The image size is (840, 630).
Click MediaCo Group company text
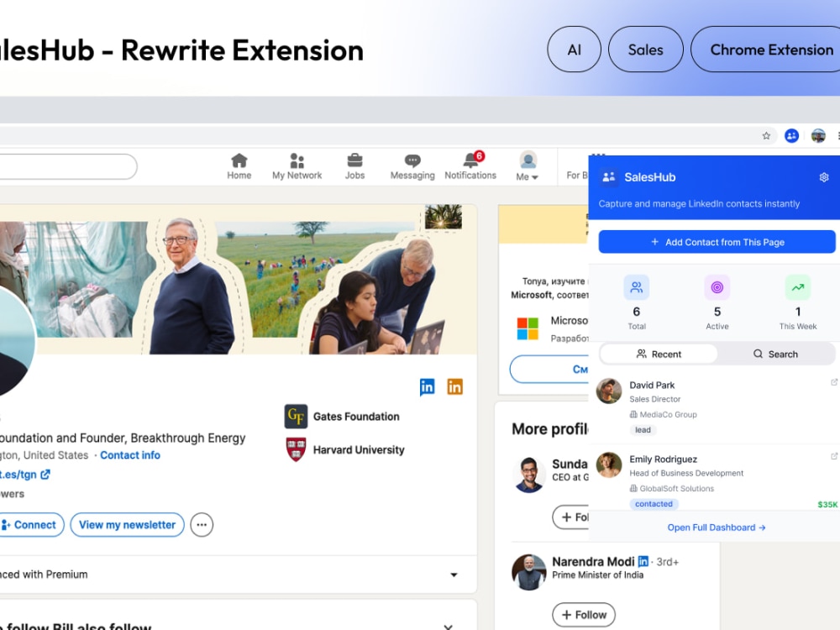668,414
